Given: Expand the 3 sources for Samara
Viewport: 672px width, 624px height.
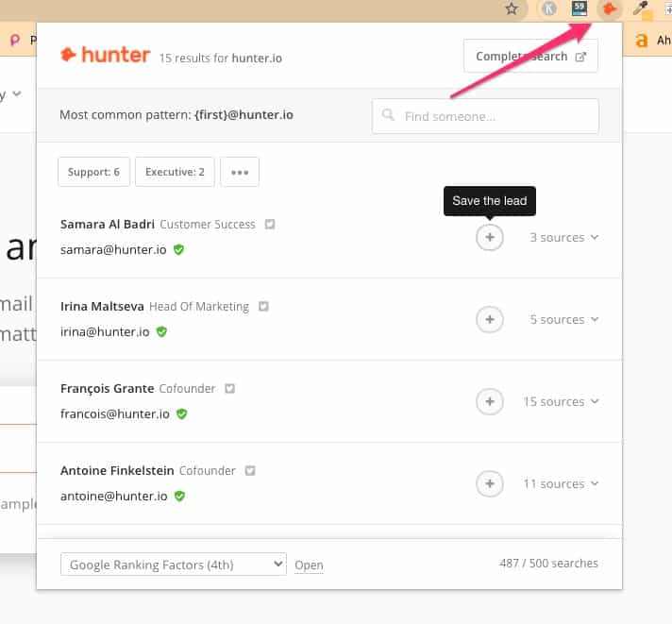Looking at the screenshot, I should tap(564, 238).
